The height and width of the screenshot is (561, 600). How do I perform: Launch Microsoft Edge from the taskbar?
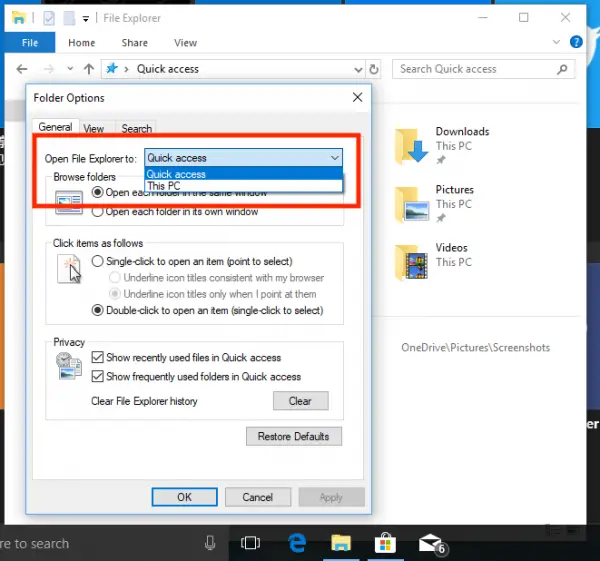coord(297,543)
